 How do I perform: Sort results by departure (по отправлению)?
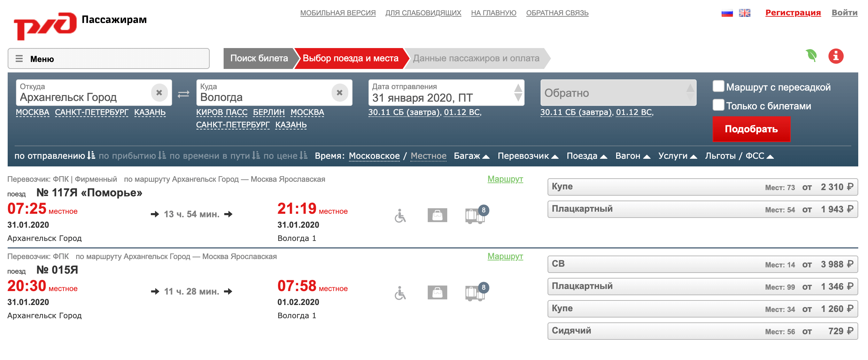[x=55, y=156]
